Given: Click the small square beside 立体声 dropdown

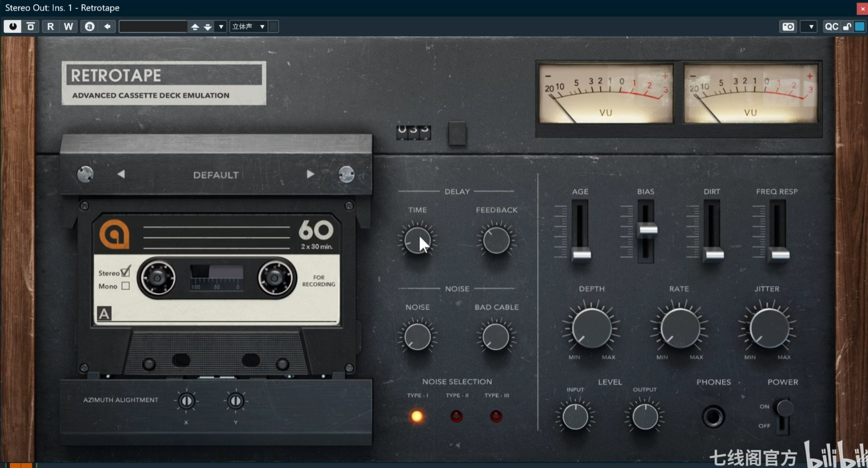Looking at the screenshot, I should 274,27.
